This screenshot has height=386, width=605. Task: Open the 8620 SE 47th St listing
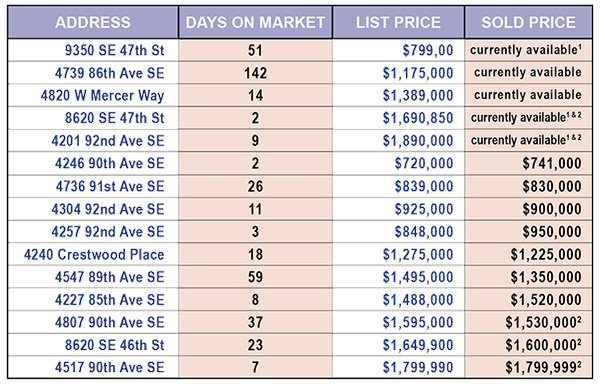coord(114,118)
